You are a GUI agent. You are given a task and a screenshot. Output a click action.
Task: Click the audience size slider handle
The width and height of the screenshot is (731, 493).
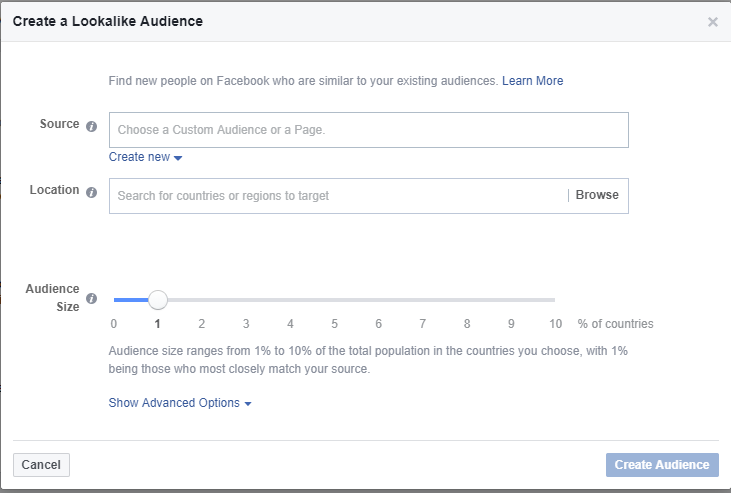158,300
